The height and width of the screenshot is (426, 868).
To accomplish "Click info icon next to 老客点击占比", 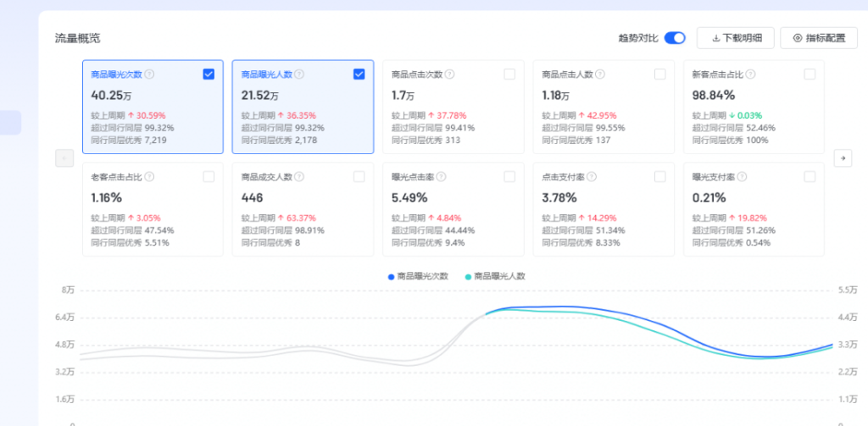I will click(x=149, y=177).
